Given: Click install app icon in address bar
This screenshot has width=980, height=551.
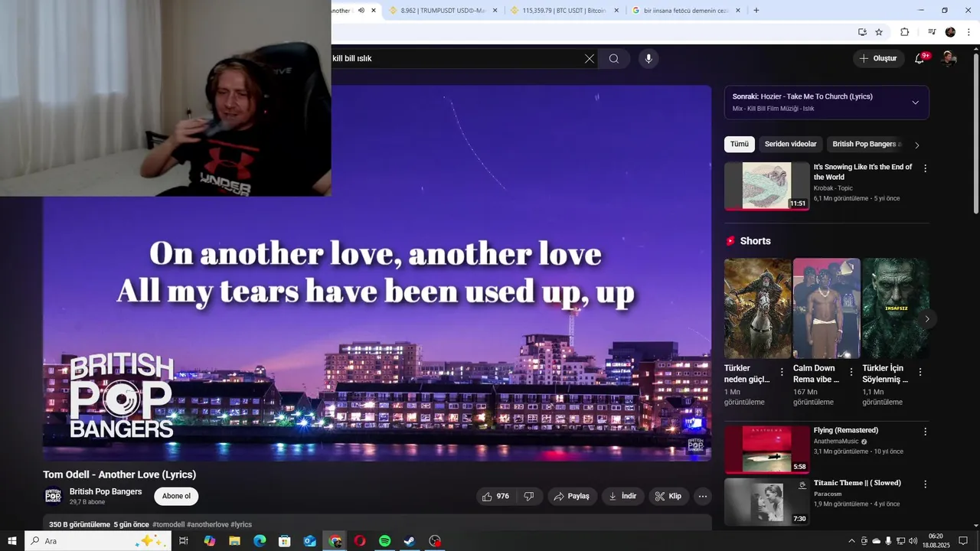Looking at the screenshot, I should [862, 32].
